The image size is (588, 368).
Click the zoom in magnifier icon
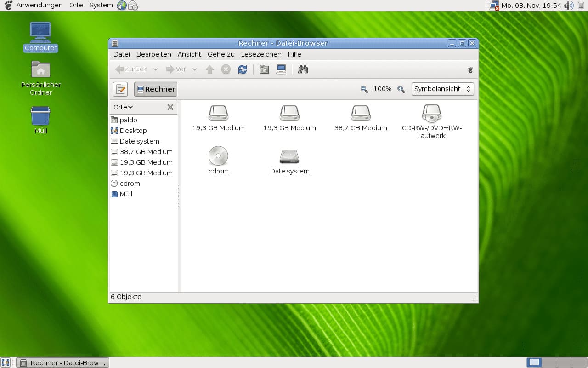(400, 89)
